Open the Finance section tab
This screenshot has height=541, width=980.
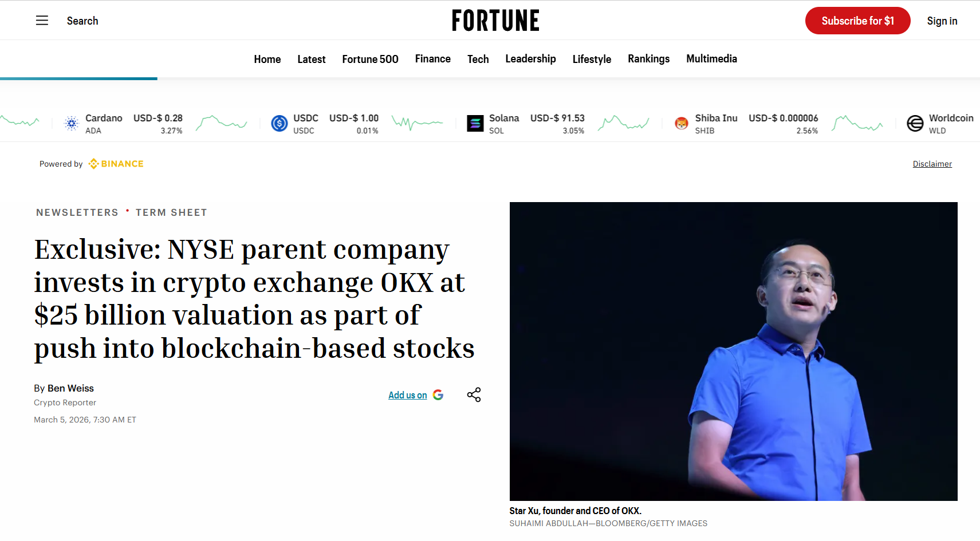(432, 58)
